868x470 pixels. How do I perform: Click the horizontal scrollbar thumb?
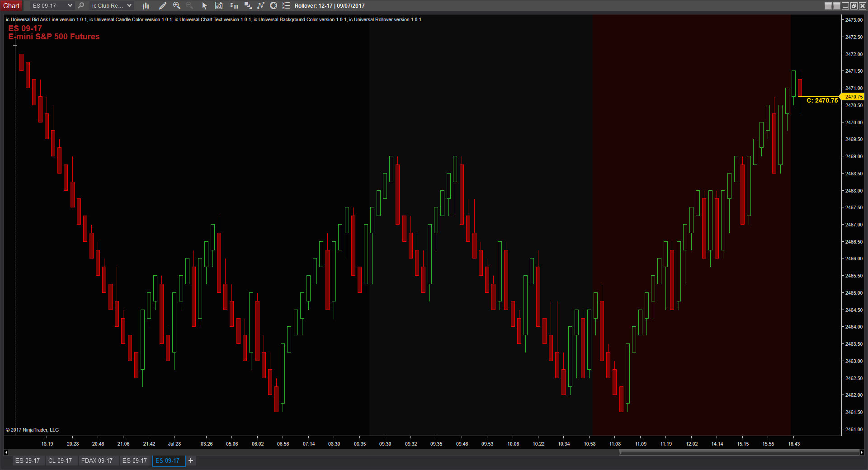point(739,452)
